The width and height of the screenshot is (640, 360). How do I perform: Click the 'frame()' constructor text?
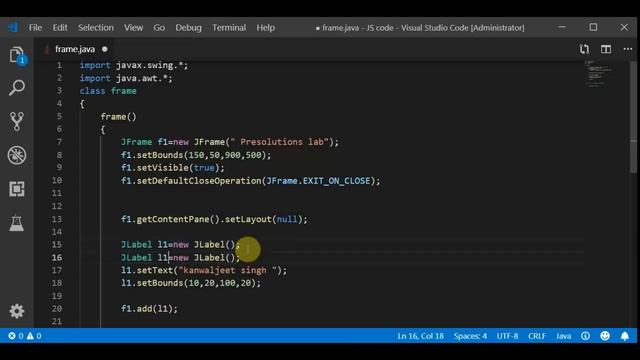(x=118, y=117)
